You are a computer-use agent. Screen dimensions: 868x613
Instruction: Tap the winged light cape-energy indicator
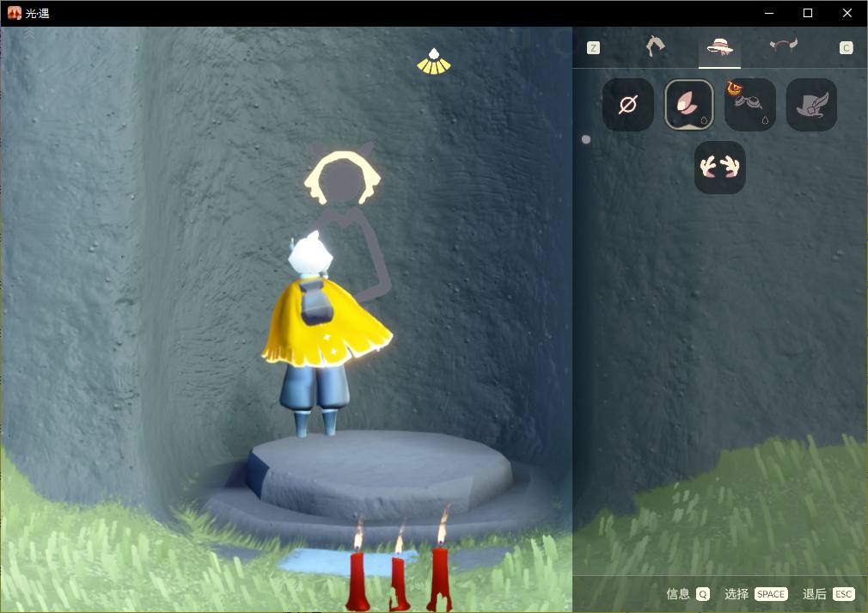pos(434,61)
